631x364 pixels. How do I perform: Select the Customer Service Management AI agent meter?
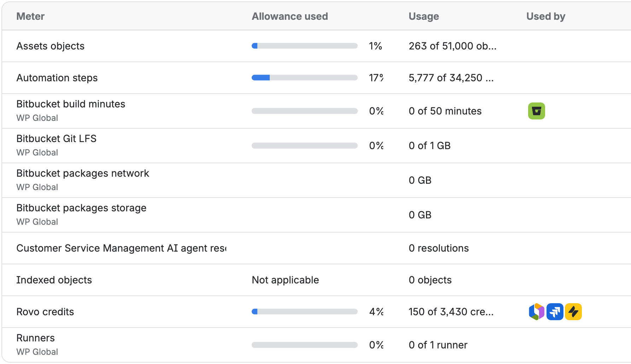(121, 248)
